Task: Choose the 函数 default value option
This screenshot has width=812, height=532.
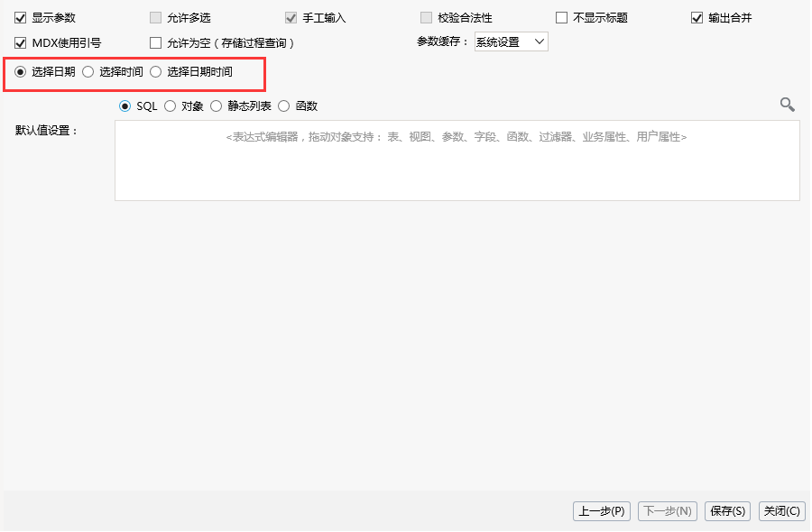Action: [x=284, y=106]
